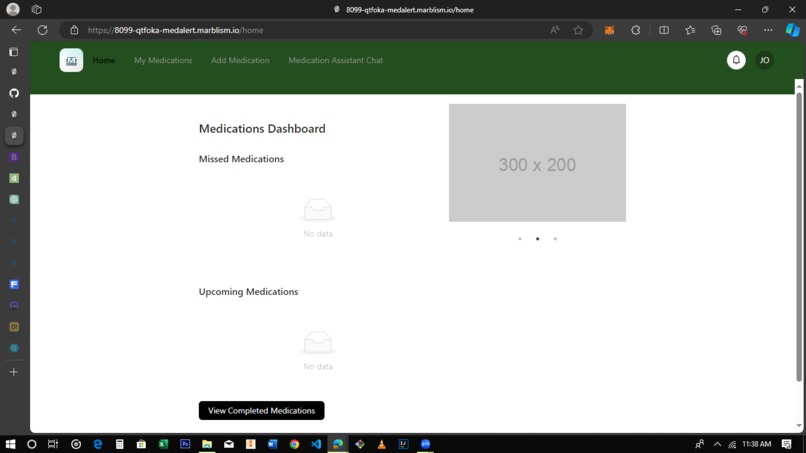The width and height of the screenshot is (806, 453).
Task: Click the Upcoming Medications heading
Action: [x=248, y=292]
